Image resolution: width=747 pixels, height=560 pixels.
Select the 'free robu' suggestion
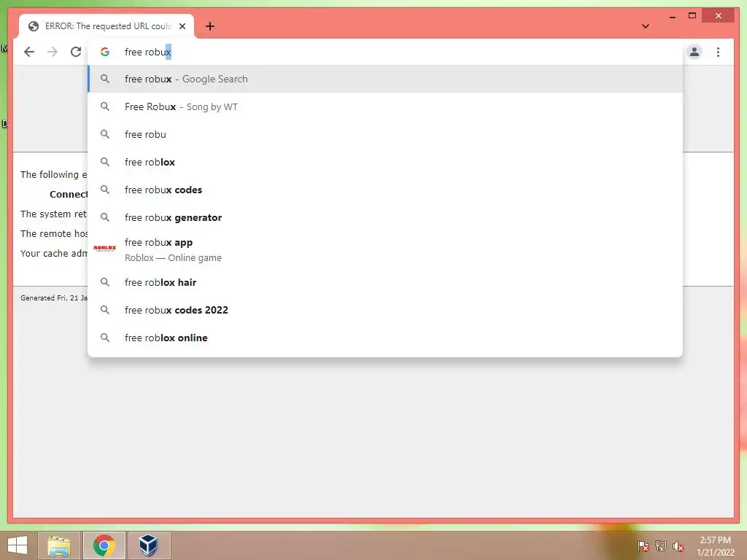tap(385, 134)
